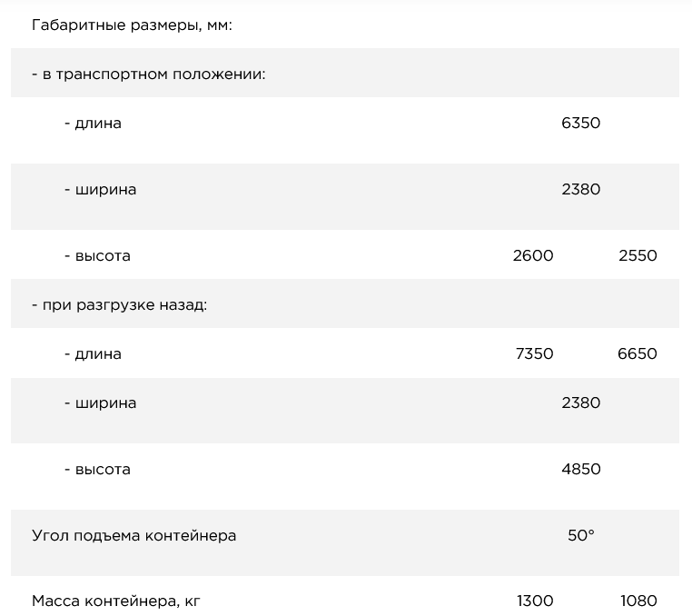Select width value 2380 in rear unloading section
This screenshot has width=692, height=616.
coord(580,402)
